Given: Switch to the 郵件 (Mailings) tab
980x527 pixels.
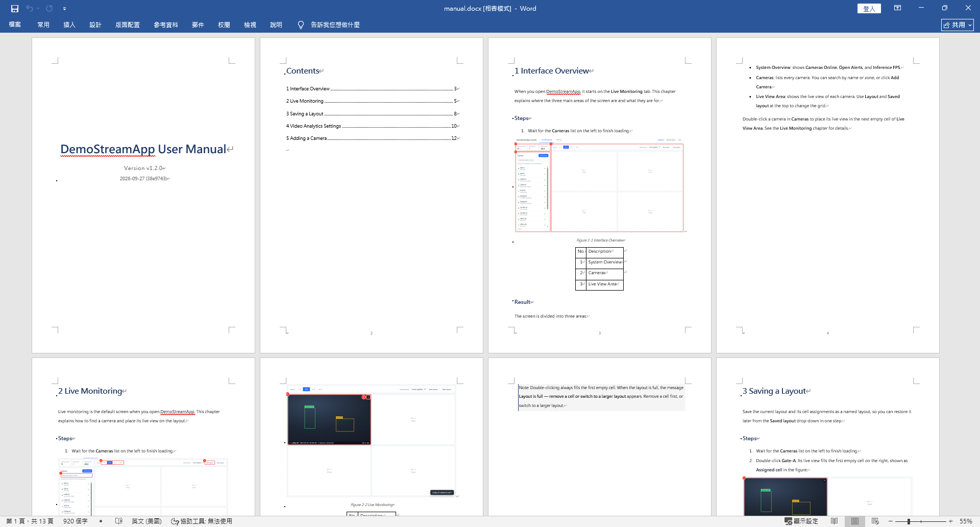Looking at the screenshot, I should click(x=198, y=25).
